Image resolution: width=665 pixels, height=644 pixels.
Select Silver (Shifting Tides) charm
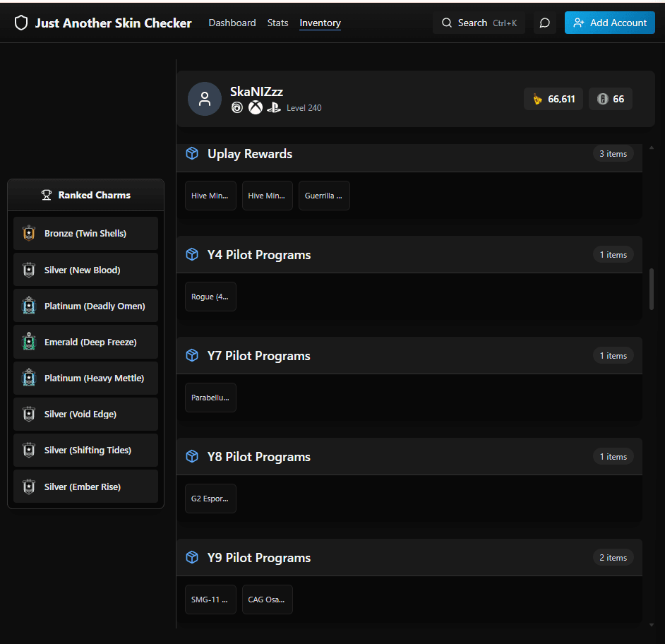click(x=85, y=450)
